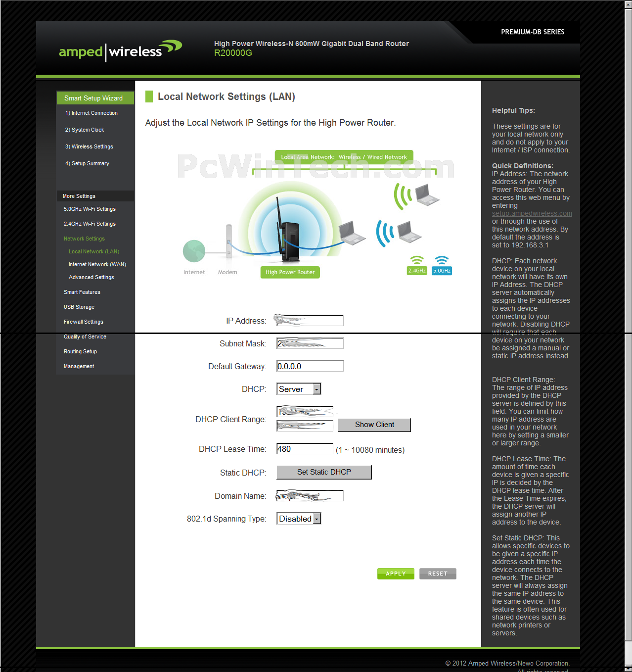Click the High Power Router label
632x672 pixels.
click(290, 272)
